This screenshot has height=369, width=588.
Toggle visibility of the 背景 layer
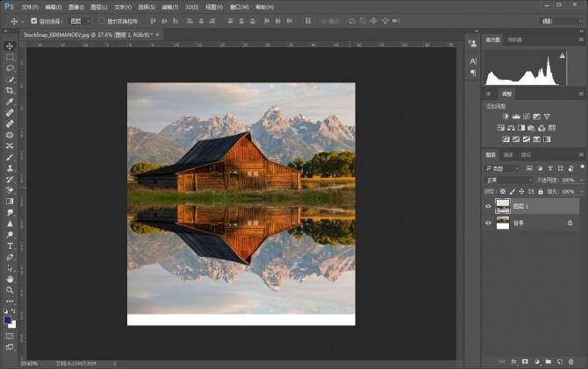tap(489, 224)
